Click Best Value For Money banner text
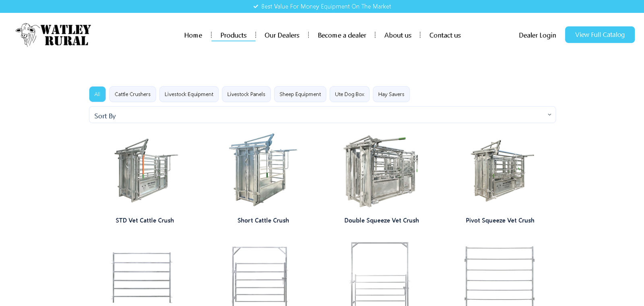644x306 pixels. [326, 6]
